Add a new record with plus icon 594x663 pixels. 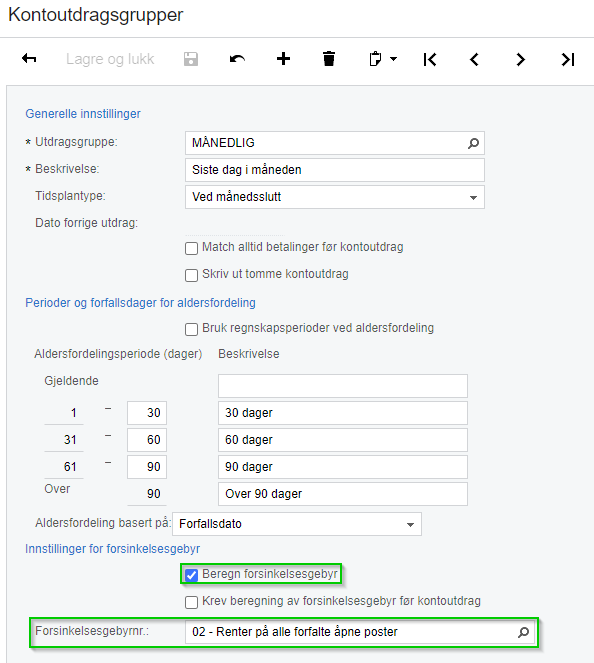click(x=283, y=59)
